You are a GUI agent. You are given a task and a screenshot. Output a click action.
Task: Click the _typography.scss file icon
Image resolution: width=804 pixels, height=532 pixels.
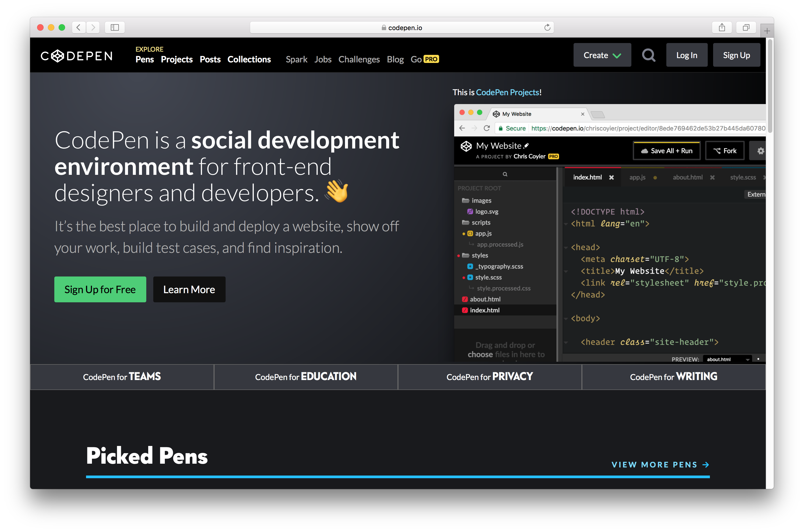470,266
